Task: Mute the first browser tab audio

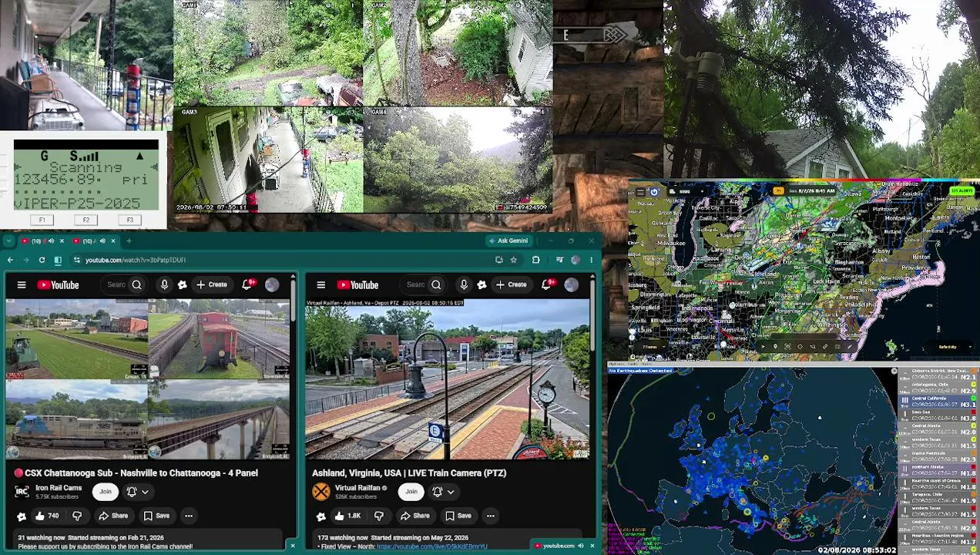Action: 51,241
